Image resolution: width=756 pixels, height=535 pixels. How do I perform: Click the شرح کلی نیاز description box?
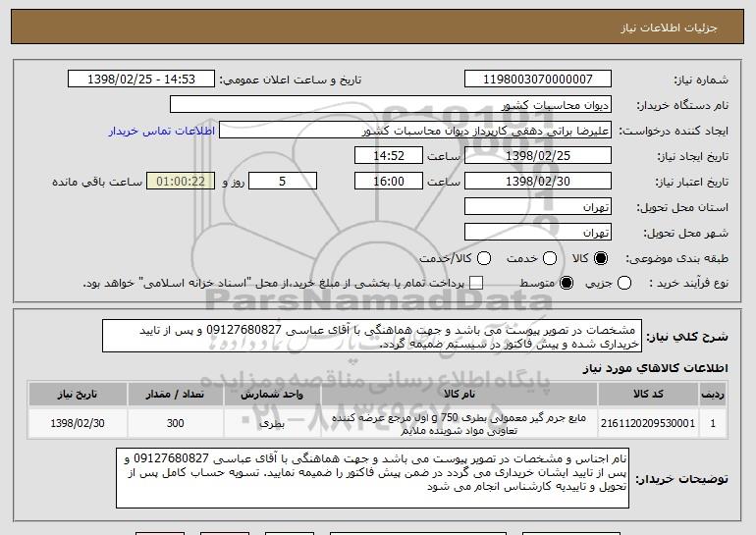coord(372,336)
